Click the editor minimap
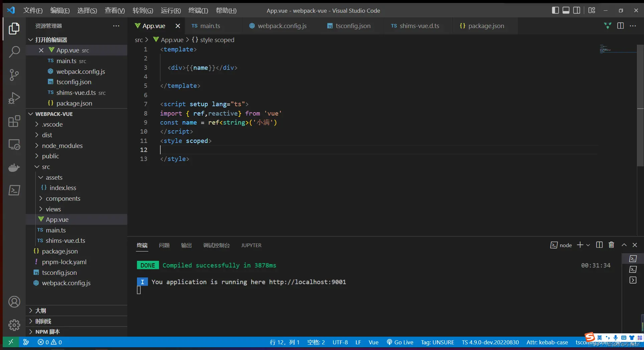Viewport: 644px width, 350px height. click(x=617, y=49)
